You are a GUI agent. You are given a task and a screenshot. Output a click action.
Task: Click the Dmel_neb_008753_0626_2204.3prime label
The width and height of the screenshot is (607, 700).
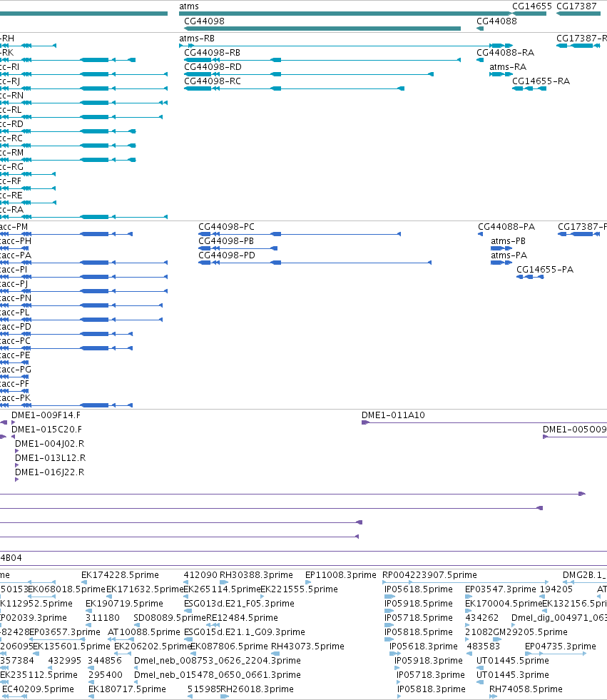218,661
